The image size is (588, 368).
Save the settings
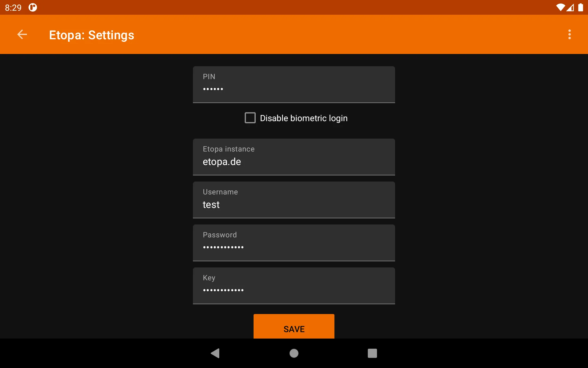point(294,326)
